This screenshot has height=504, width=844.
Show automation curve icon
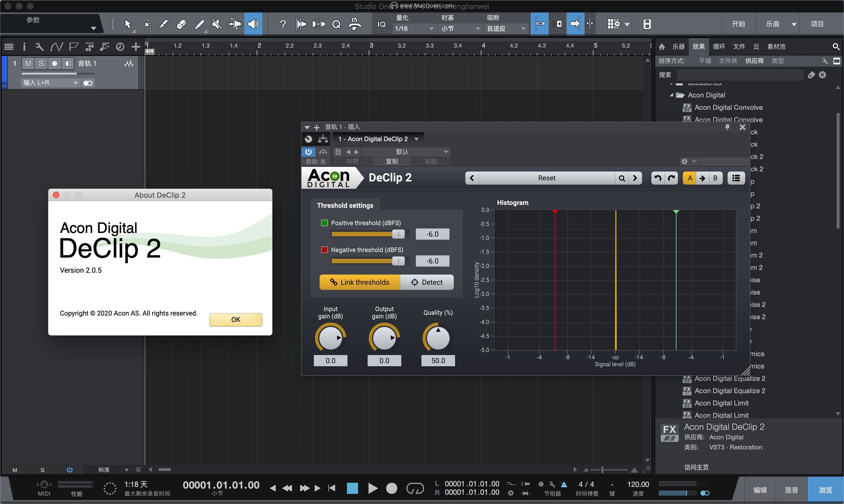[x=56, y=46]
